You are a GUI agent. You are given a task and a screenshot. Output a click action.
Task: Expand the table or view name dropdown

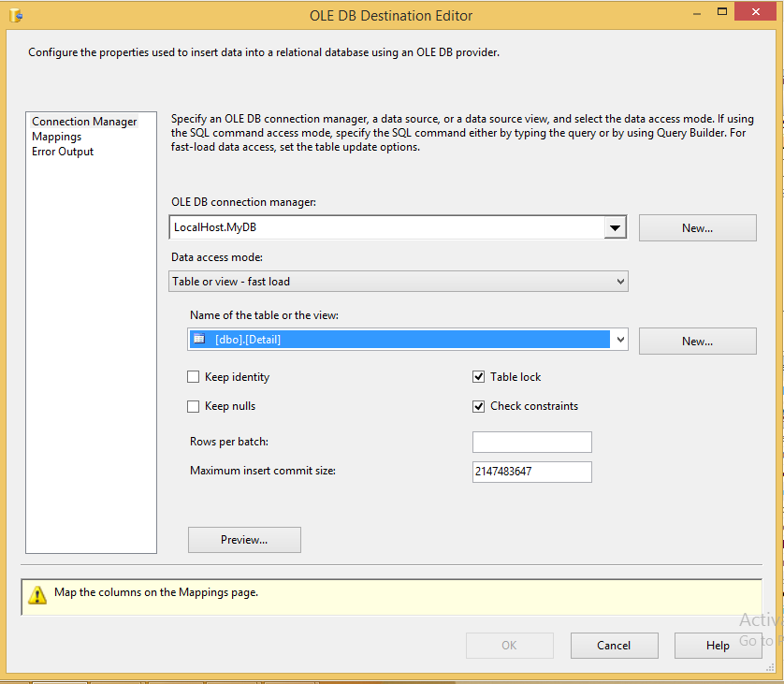tap(619, 340)
